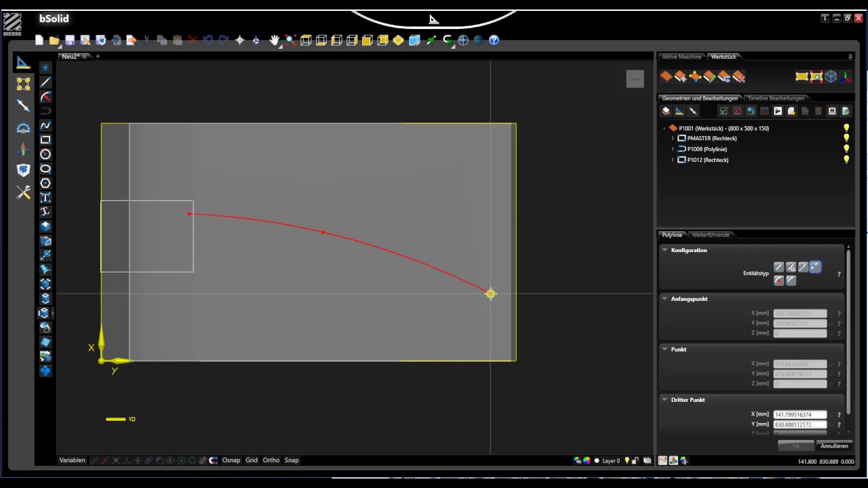Switch to the Aktive Maschine tab
This screenshot has width=868, height=488.
682,57
